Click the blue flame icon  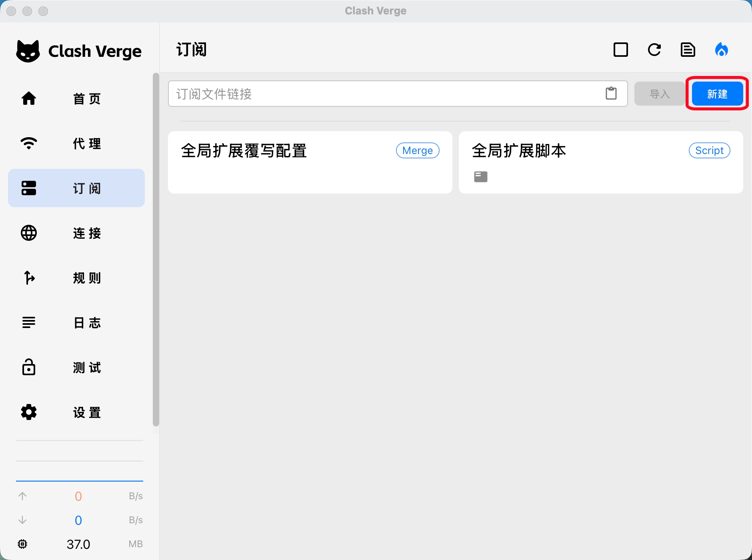721,50
